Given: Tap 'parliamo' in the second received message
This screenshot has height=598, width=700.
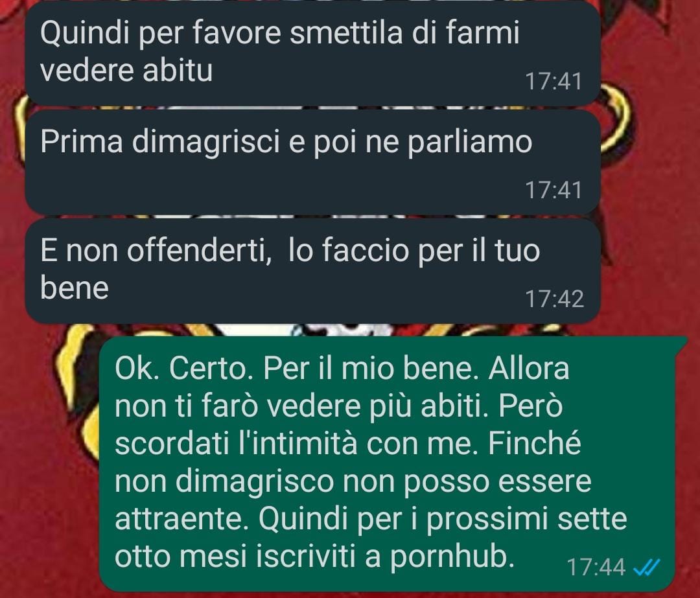Looking at the screenshot, I should pyautogui.click(x=469, y=142).
